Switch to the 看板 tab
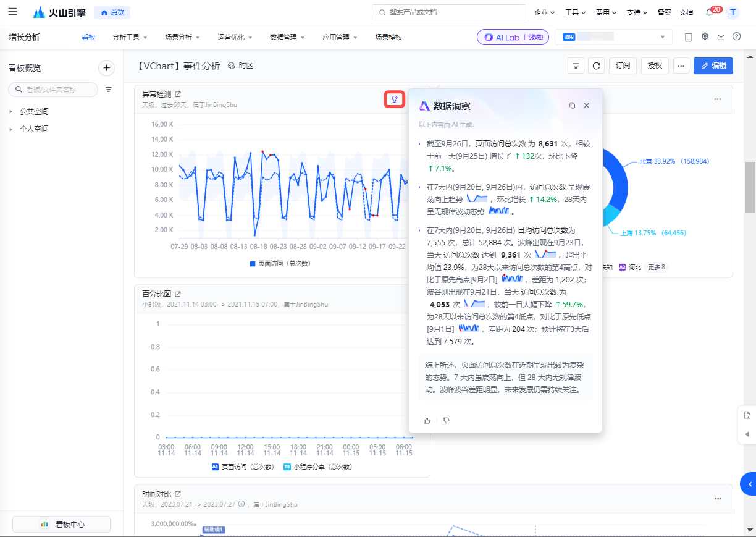This screenshot has height=537, width=756. (88, 37)
